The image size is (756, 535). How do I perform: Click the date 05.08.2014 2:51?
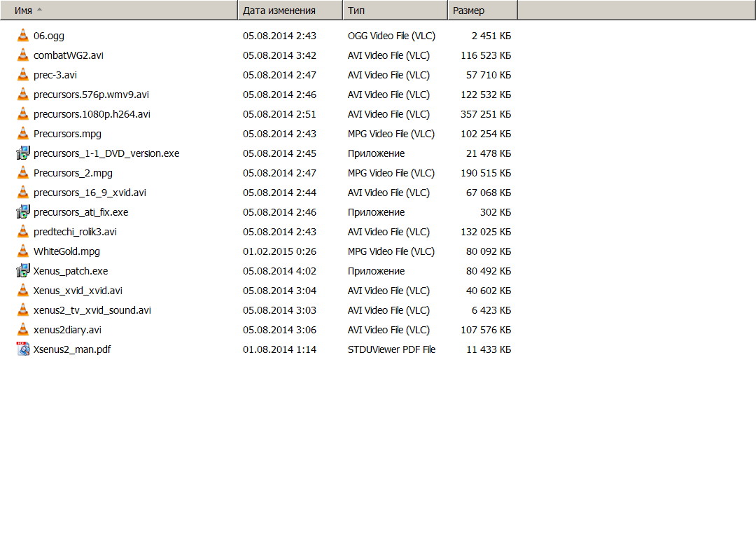pos(279,114)
